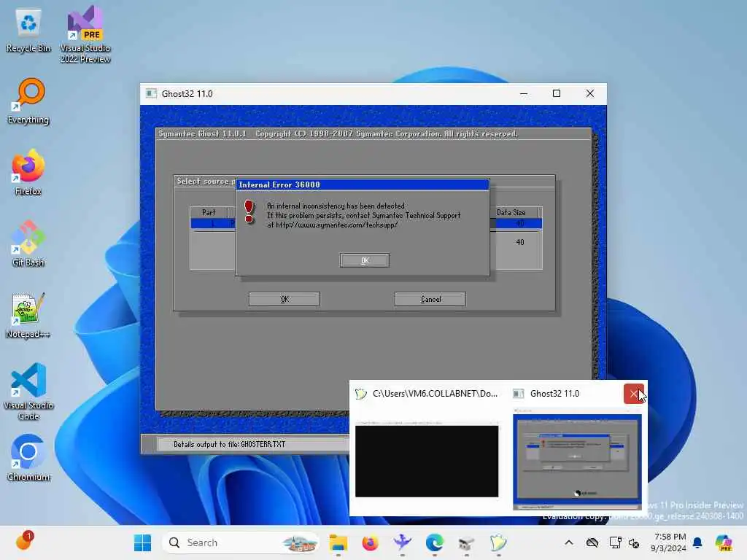Viewport: 747px width, 560px height.
Task: Open Microsoft Edge from the taskbar
Action: pos(435,542)
